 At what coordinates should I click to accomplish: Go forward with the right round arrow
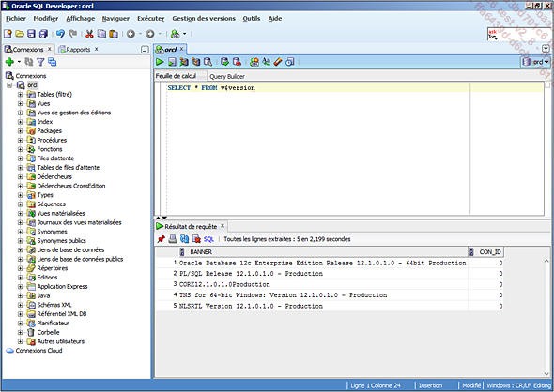pos(150,34)
